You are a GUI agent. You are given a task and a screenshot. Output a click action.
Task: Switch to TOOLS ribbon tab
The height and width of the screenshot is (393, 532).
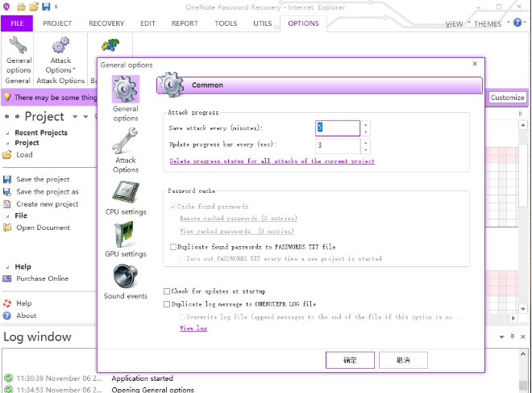pos(226,23)
